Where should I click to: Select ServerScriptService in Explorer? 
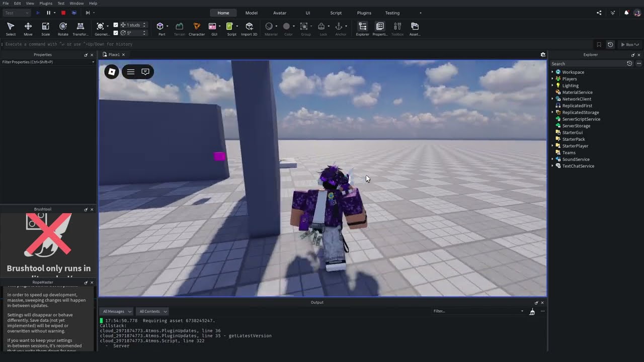coord(581,119)
